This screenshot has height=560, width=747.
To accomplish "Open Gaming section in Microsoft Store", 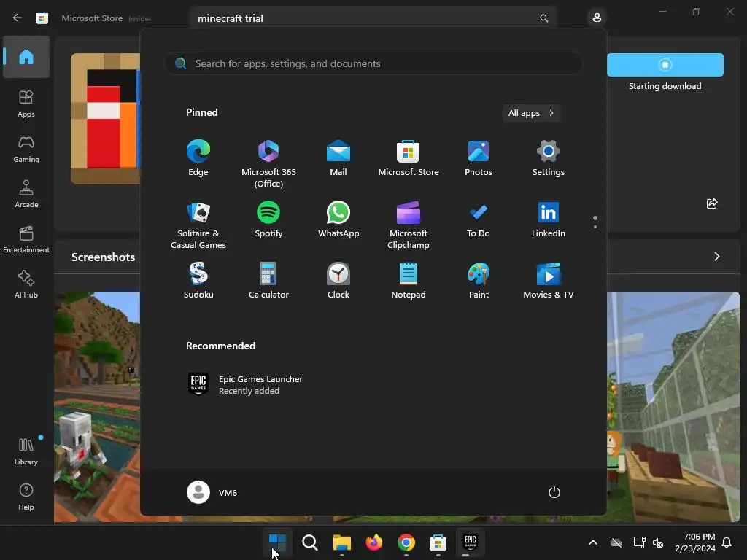I will [x=26, y=149].
